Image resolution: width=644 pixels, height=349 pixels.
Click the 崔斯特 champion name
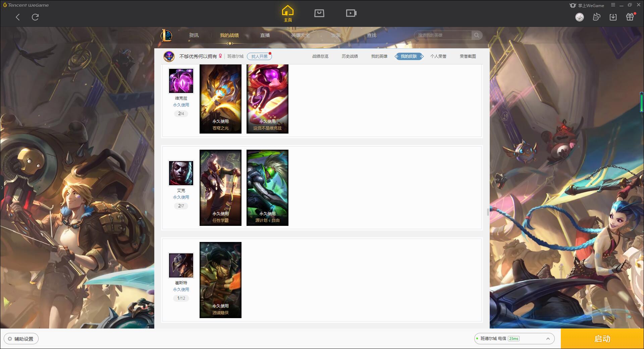coord(181,283)
